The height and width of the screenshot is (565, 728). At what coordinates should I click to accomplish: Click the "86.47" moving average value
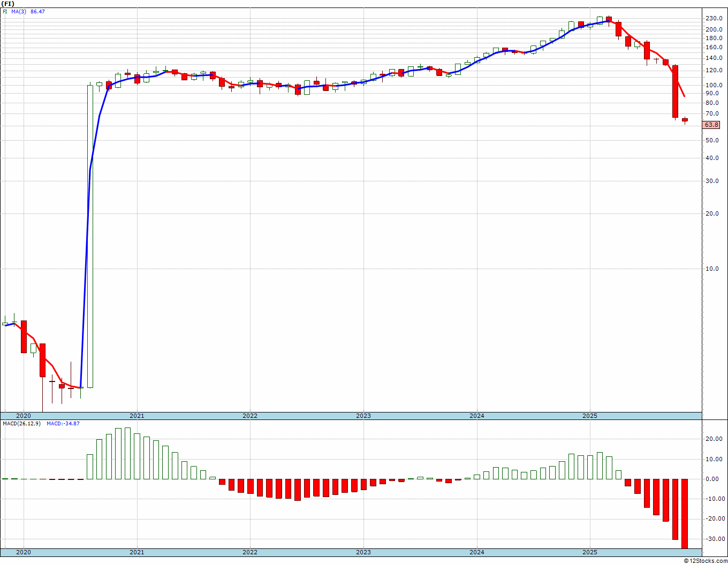(x=37, y=11)
